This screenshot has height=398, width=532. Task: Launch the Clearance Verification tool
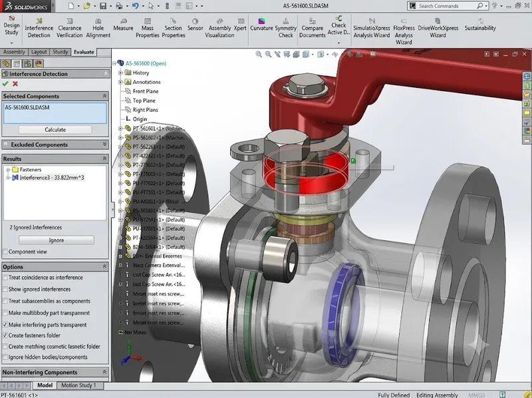pos(70,28)
